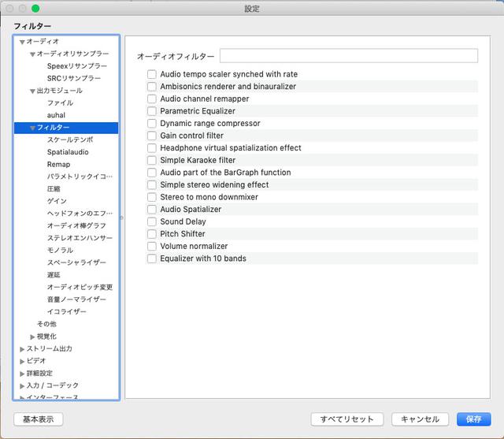Select その他 tree item
The height and width of the screenshot is (439, 504).
[46, 324]
